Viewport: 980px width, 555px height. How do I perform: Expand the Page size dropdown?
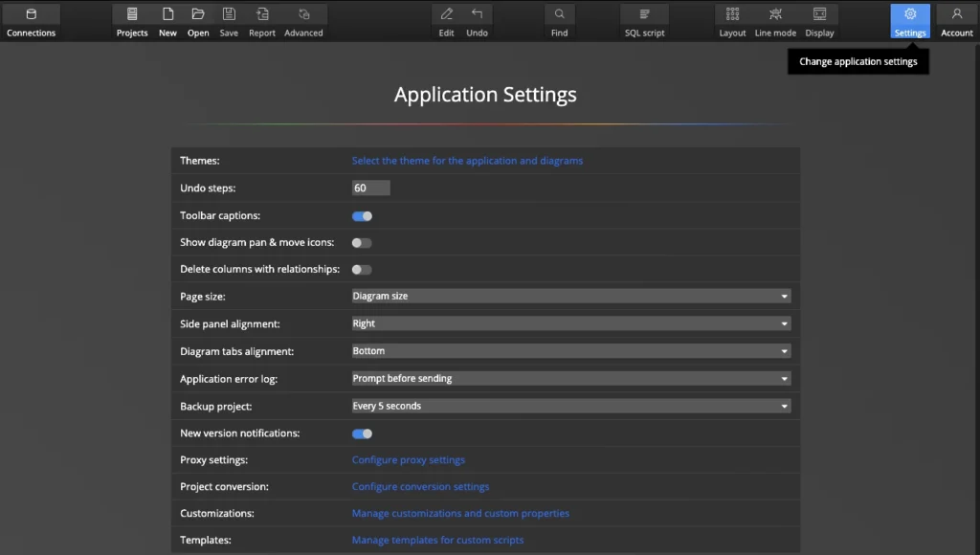pos(570,297)
